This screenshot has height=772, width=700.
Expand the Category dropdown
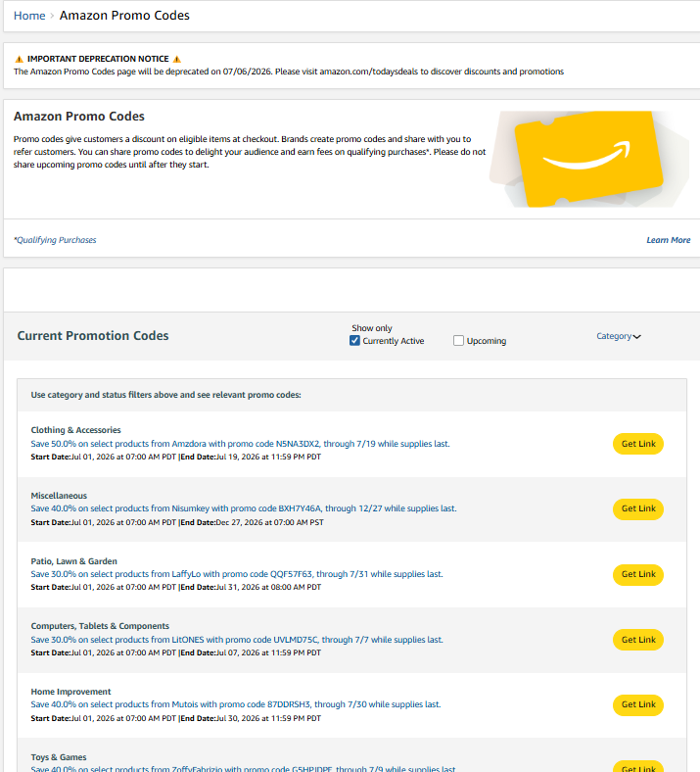619,336
